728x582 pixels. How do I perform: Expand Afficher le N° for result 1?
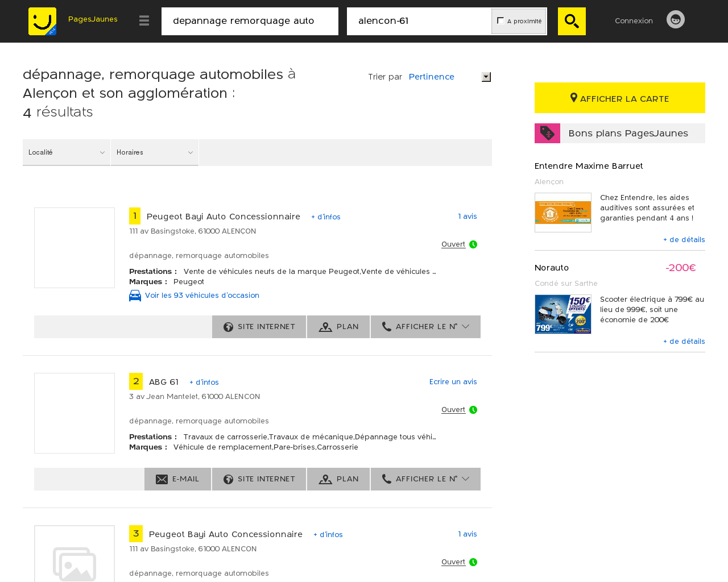(425, 327)
